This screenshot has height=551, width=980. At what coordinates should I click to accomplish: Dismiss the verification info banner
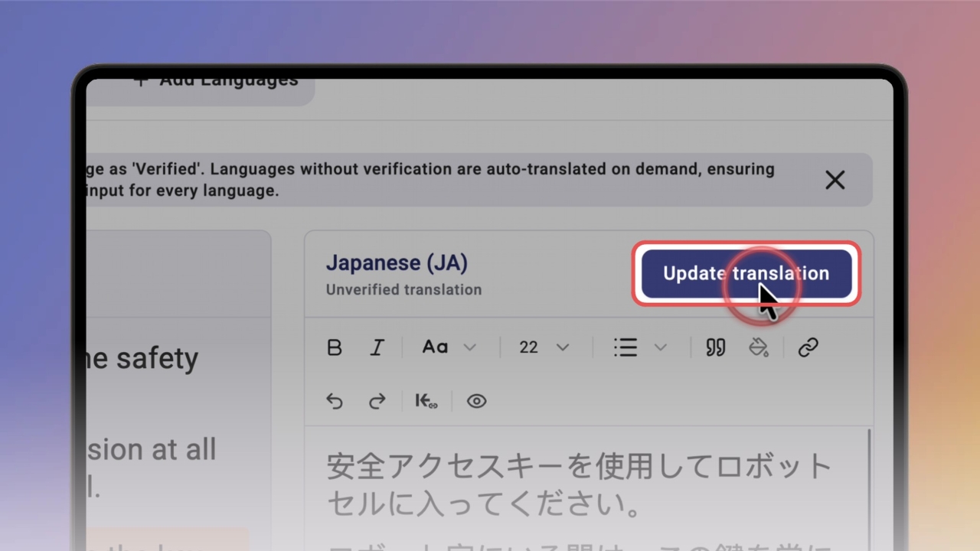tap(835, 180)
